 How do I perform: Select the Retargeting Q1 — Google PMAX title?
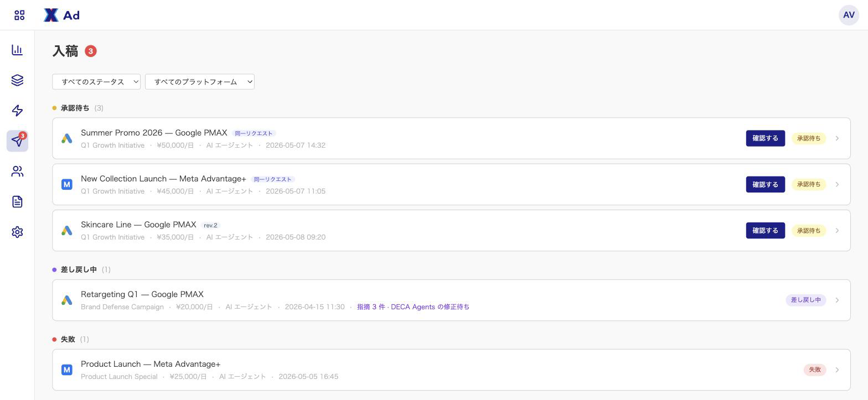(142, 294)
